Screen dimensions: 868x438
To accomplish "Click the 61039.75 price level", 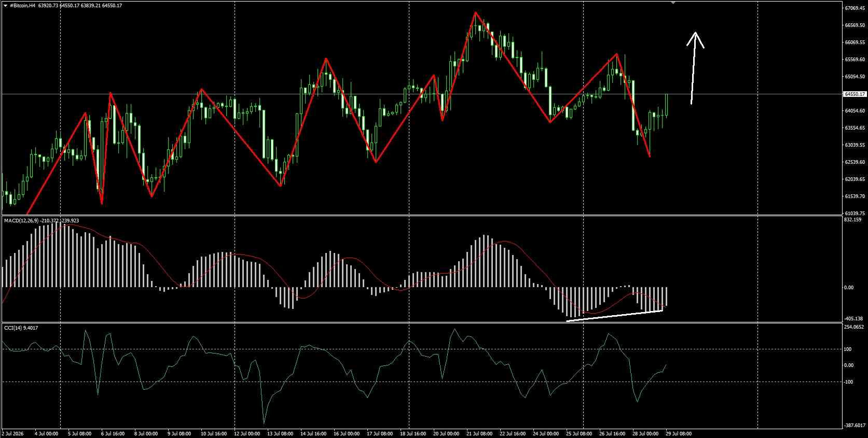I will (854, 213).
